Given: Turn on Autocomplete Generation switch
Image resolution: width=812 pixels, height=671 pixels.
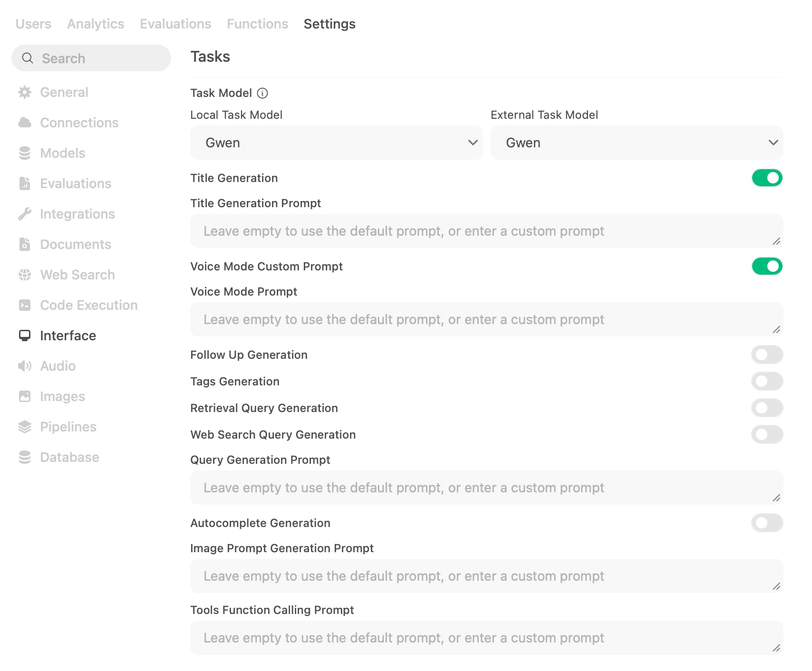Looking at the screenshot, I should click(x=767, y=523).
